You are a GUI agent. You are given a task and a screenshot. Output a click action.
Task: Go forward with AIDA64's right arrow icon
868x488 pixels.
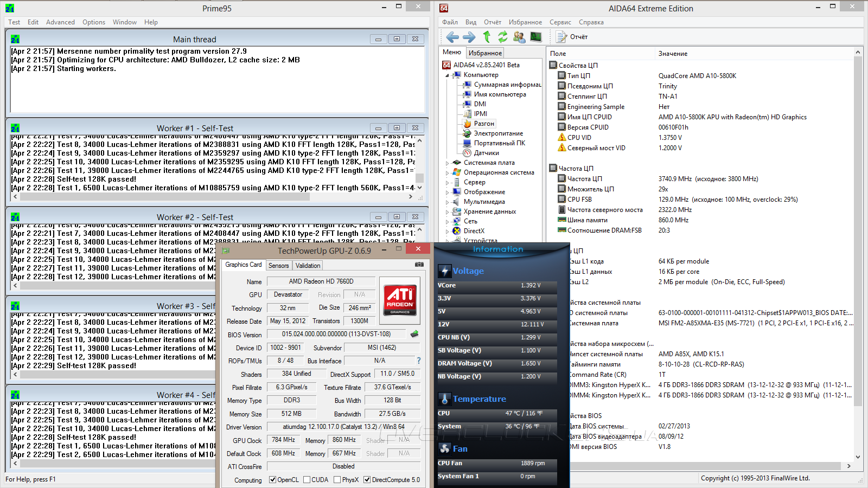click(x=469, y=37)
